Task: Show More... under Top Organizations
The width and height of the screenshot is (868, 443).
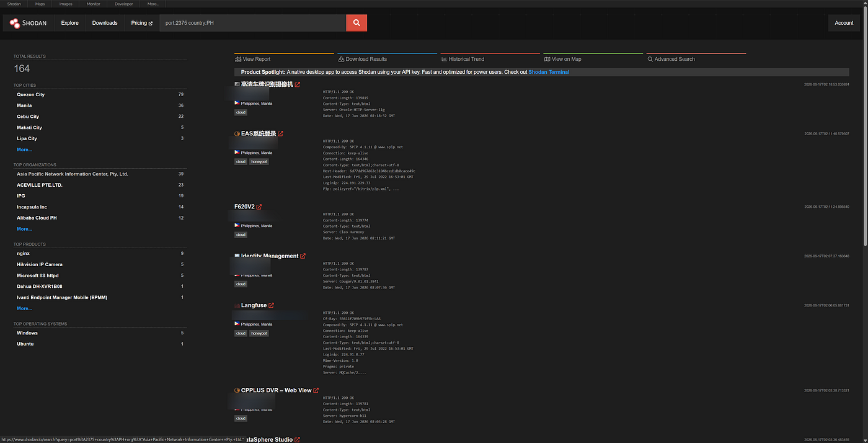Action: [24, 229]
